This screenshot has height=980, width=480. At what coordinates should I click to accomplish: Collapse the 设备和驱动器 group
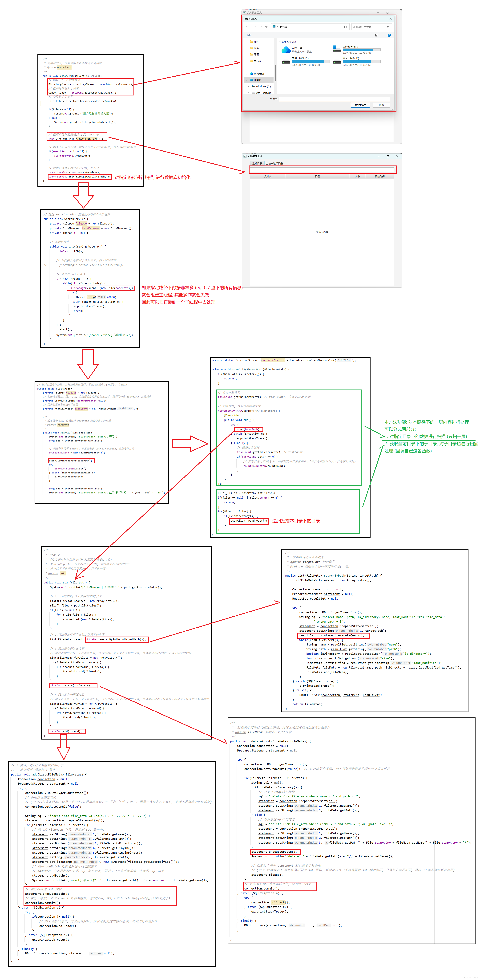click(280, 42)
